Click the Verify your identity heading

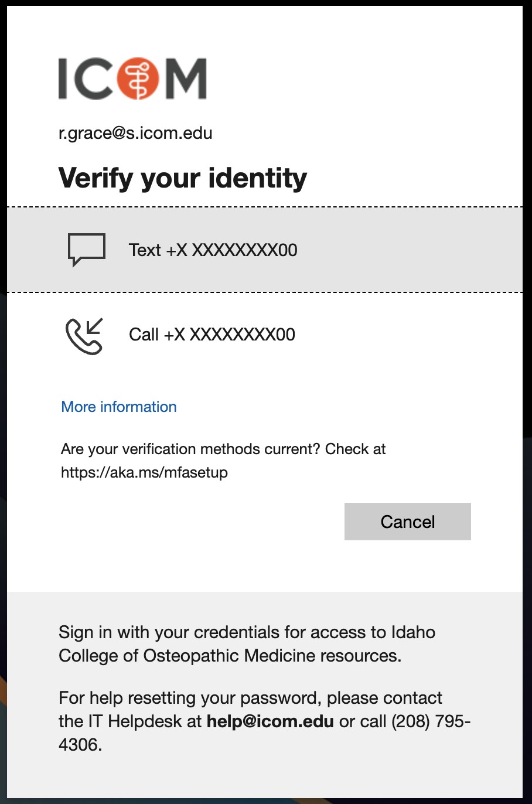click(183, 178)
